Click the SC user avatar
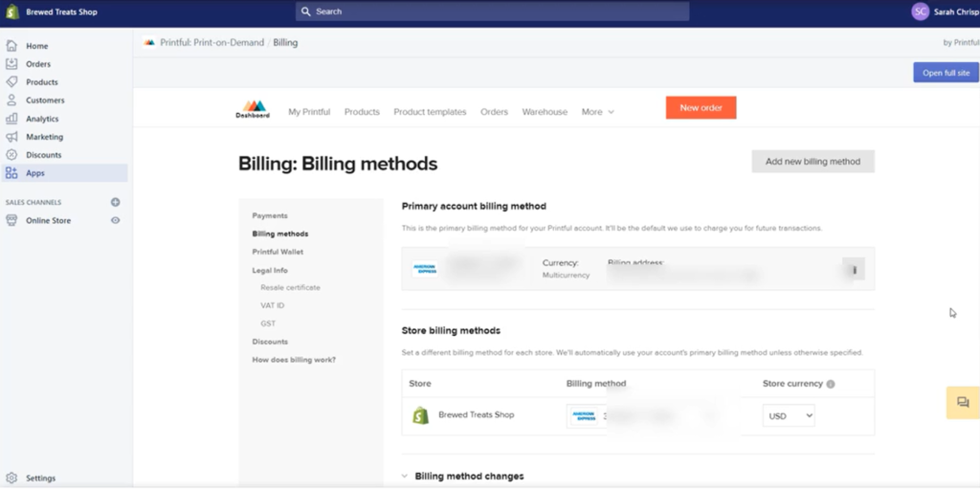The width and height of the screenshot is (980, 490). [x=920, y=11]
